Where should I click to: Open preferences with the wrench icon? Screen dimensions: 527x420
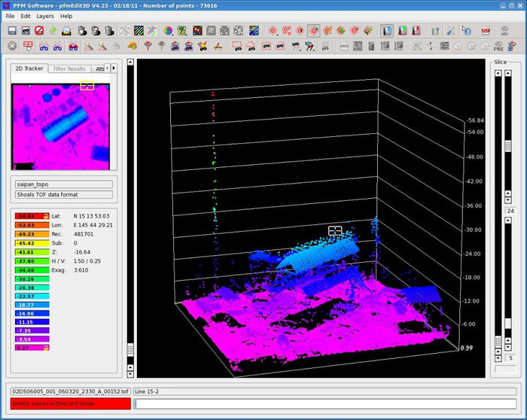point(451,31)
